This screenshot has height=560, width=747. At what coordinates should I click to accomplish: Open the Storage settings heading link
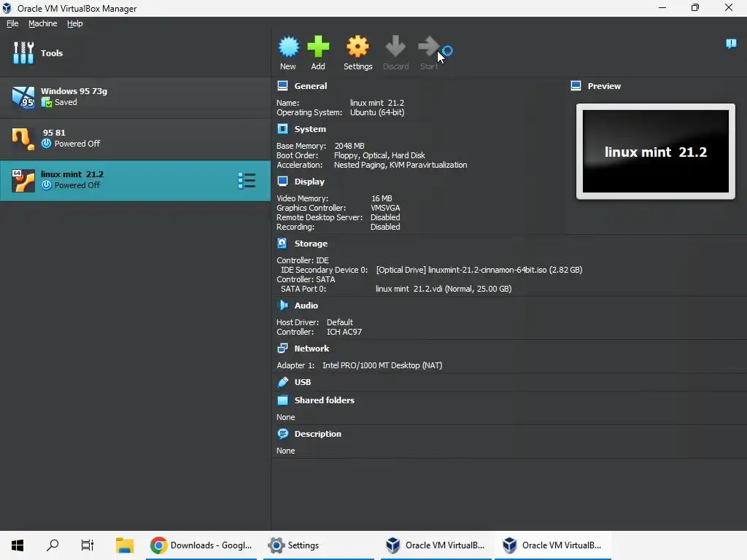[311, 244]
